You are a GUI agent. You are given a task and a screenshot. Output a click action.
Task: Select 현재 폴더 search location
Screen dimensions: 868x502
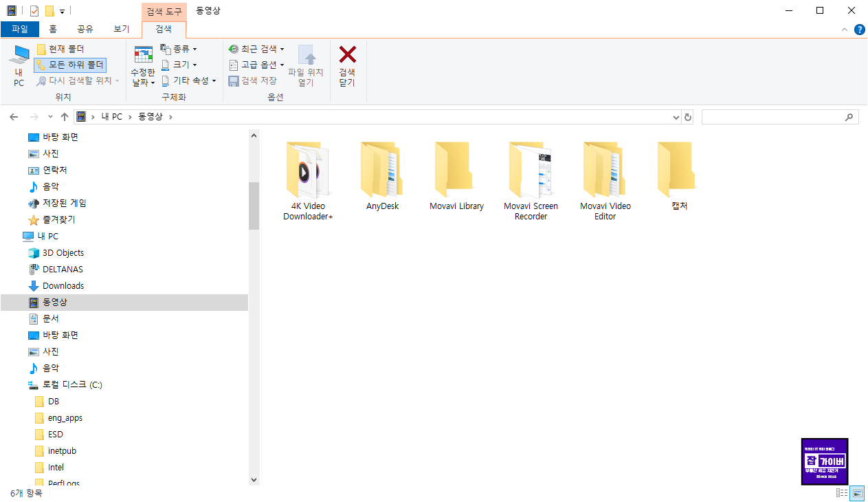click(60, 49)
